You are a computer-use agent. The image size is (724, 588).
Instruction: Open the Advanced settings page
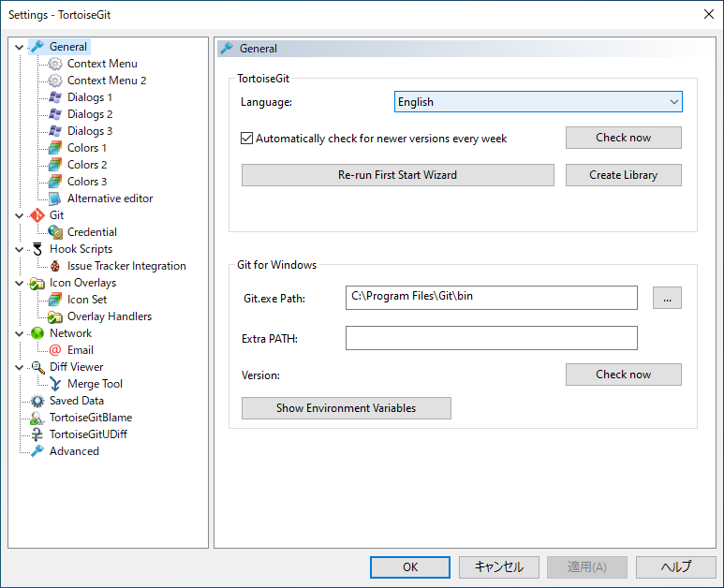(x=74, y=451)
